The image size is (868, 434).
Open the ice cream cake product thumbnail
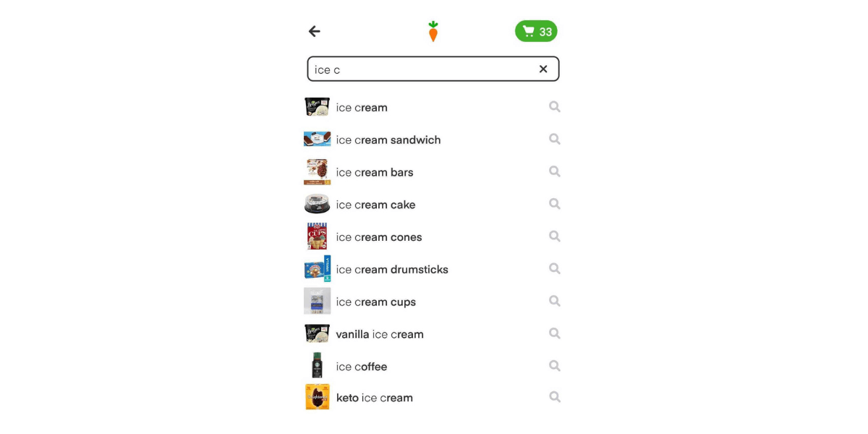pyautogui.click(x=317, y=205)
